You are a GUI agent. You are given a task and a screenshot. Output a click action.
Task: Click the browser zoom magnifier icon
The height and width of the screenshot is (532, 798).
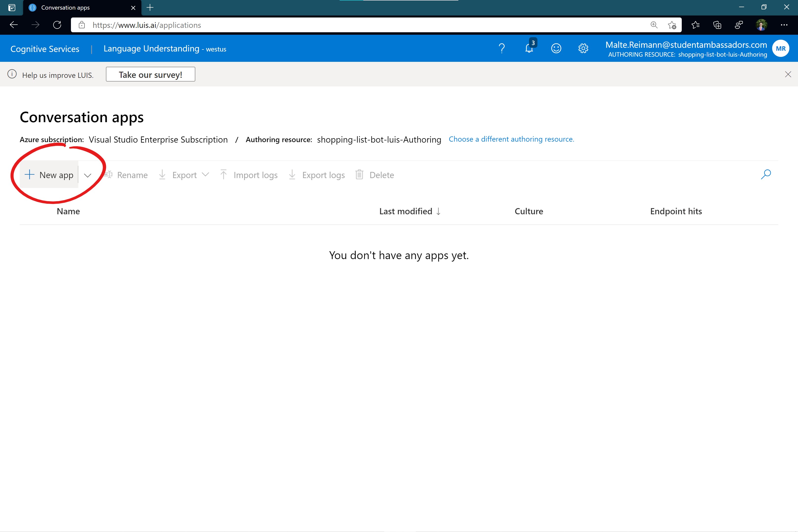click(654, 25)
